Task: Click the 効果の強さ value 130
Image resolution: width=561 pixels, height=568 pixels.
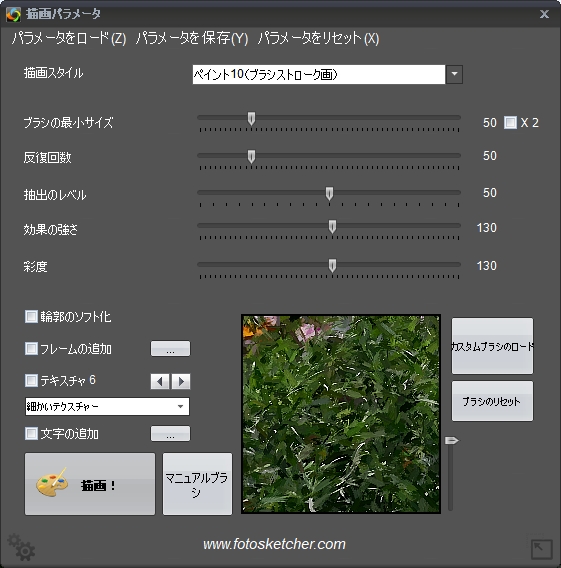Action: coord(486,228)
